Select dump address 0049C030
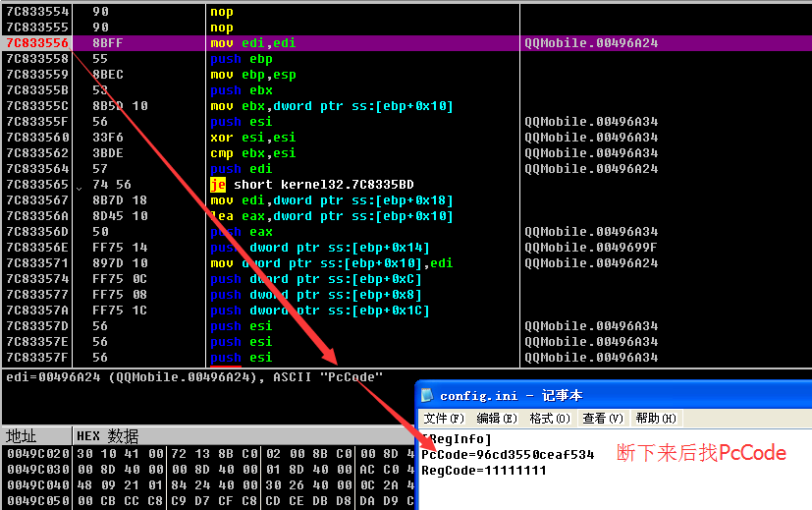The width and height of the screenshot is (812, 510). (38, 470)
